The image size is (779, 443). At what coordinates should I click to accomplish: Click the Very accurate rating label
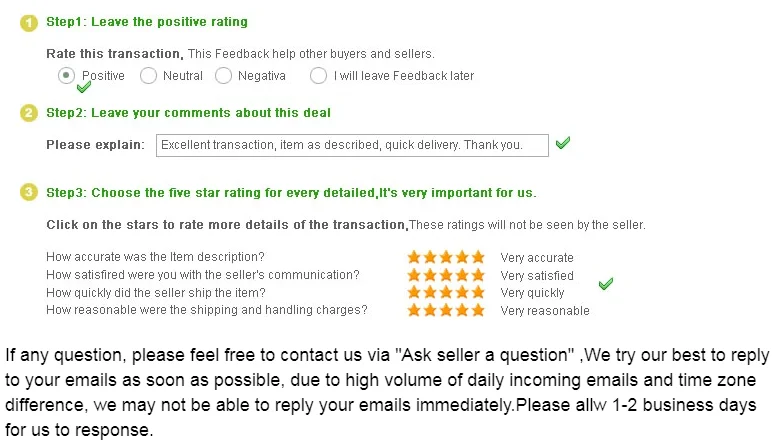tap(537, 258)
